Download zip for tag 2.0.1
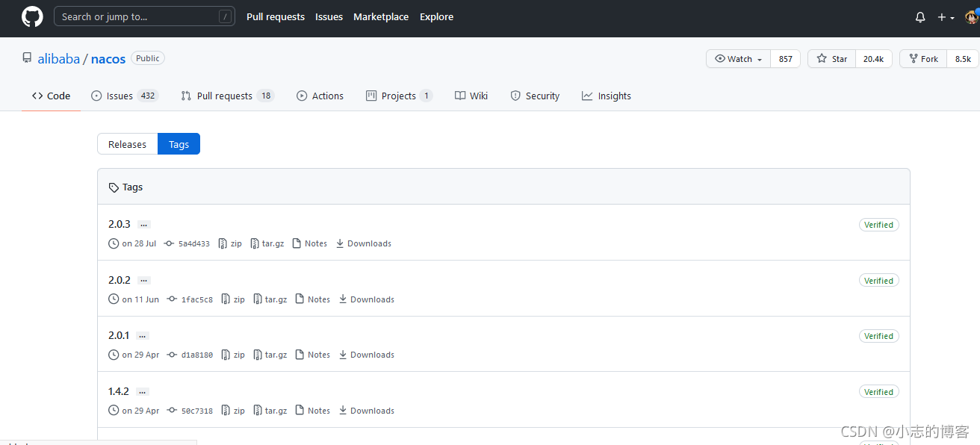This screenshot has height=445, width=980. [233, 355]
